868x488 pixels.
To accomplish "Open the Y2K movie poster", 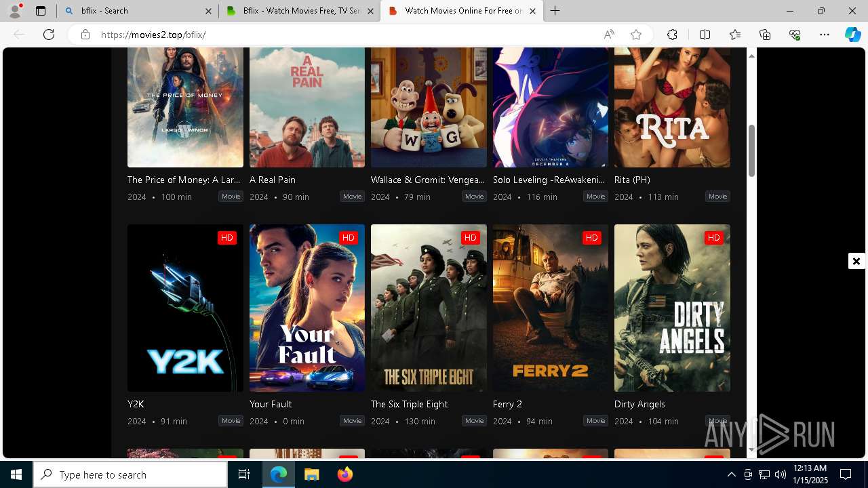I will [185, 308].
